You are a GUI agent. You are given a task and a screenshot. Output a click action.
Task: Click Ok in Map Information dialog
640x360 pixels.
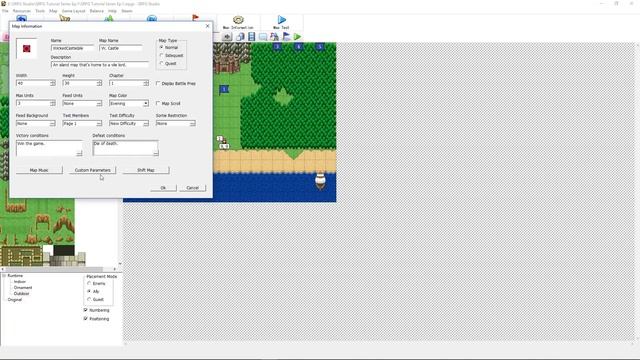[163, 188]
